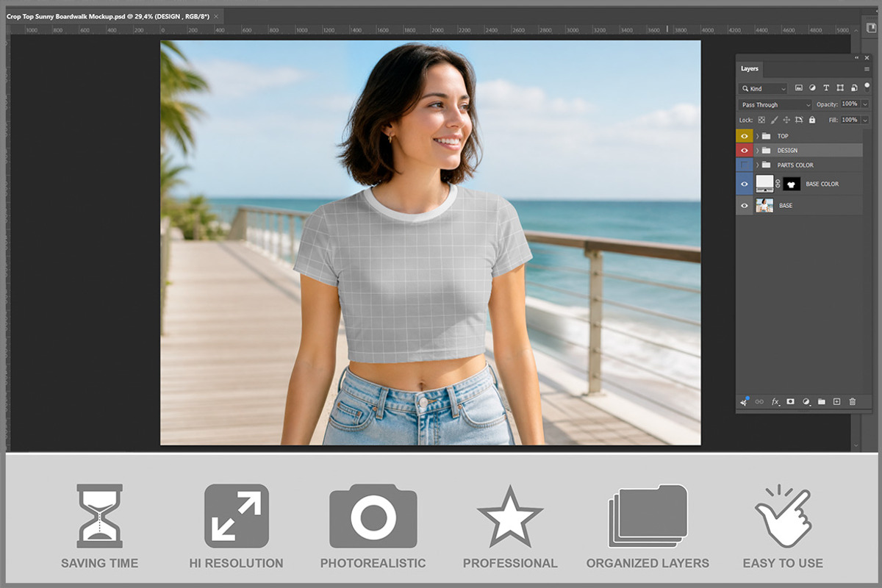Create new fill or adjustment layer
Screen dimensions: 882x588
point(806,401)
